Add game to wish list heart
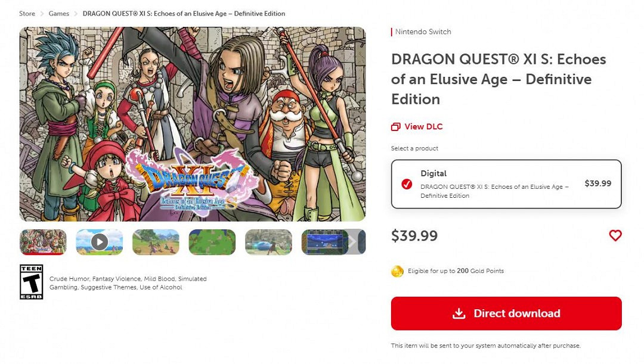 tap(615, 236)
